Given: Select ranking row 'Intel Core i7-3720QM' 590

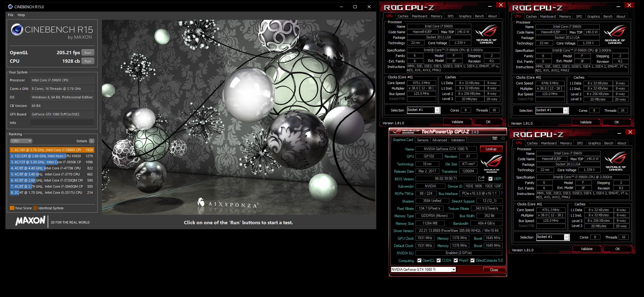Looking at the screenshot, I should 52,180.
